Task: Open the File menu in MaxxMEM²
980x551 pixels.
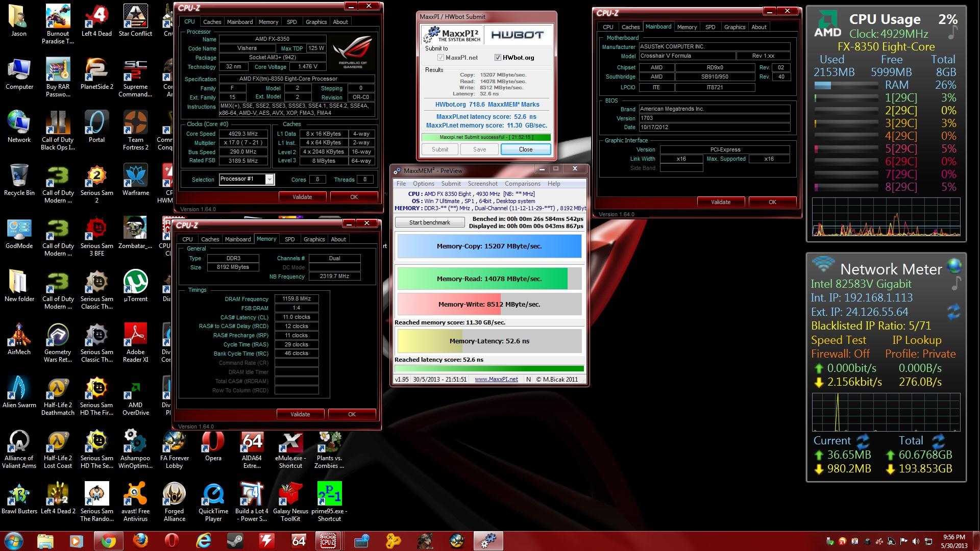Action: tap(401, 184)
